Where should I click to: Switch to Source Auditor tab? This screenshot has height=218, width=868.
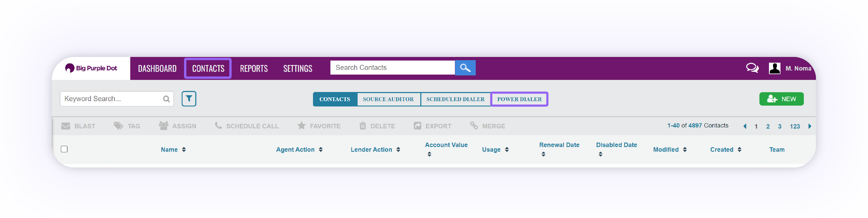pyautogui.click(x=388, y=99)
